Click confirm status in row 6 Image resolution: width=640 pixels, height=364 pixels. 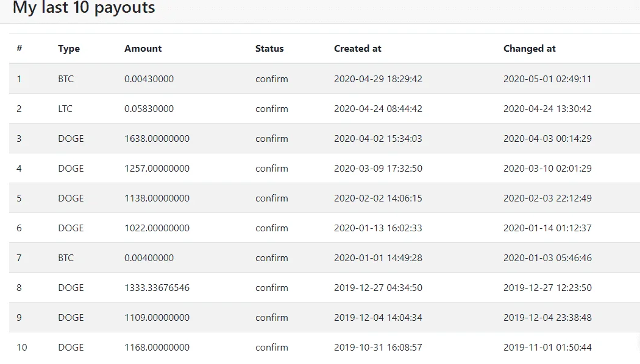[x=271, y=228]
